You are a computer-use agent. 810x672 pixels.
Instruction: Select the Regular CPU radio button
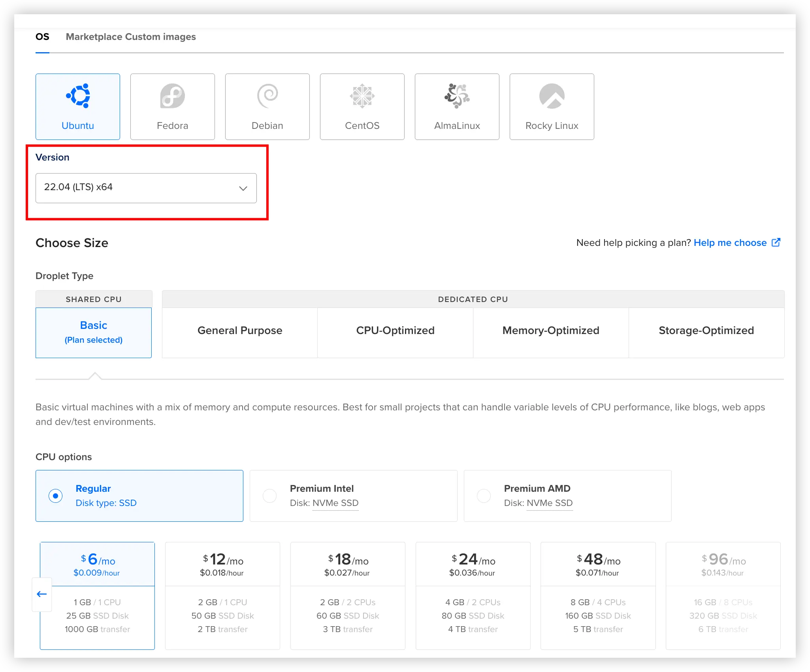pyautogui.click(x=55, y=496)
